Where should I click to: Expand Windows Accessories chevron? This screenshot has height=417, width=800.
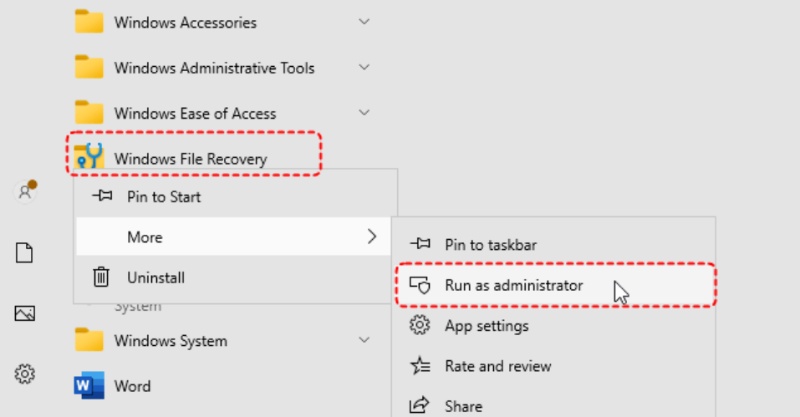(364, 22)
